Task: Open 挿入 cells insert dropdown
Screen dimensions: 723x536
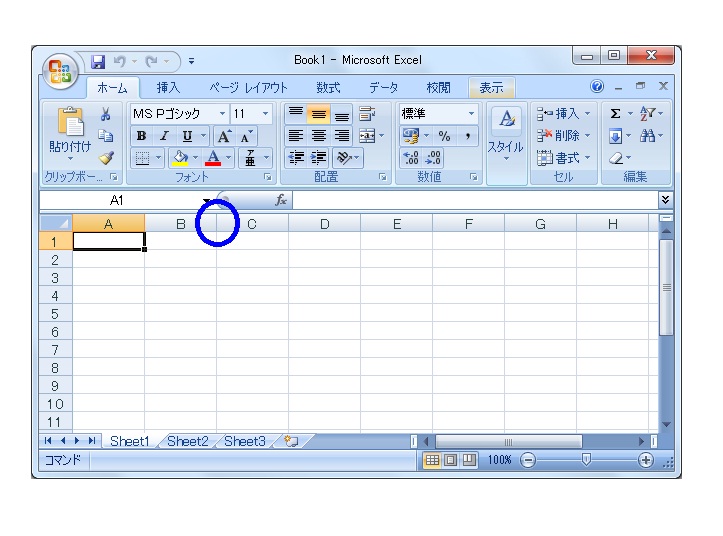Action: click(x=588, y=113)
